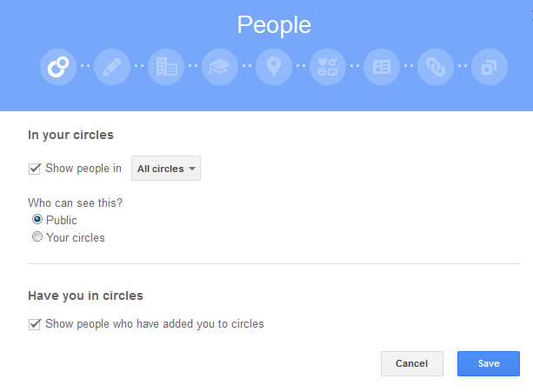Select the People circles icon
The image size is (533, 392).
58,67
